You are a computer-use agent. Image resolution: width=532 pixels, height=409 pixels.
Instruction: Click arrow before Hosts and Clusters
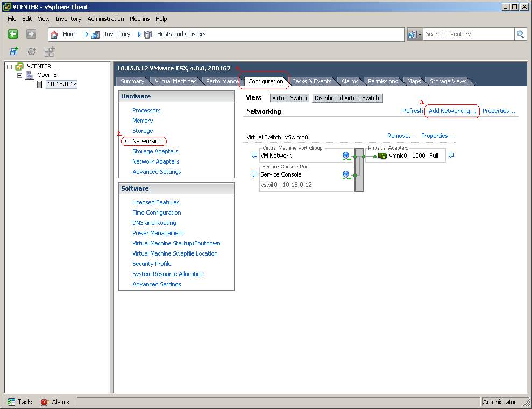coord(139,34)
